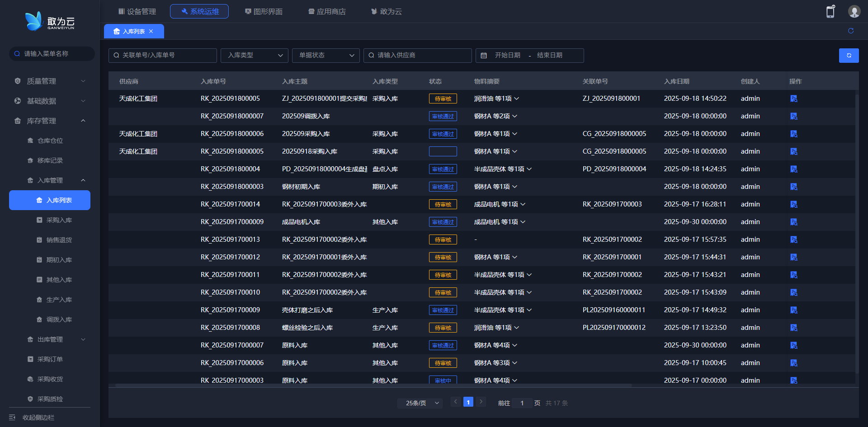
Task: Switch to the 设备管理 top menu
Action: click(x=137, y=11)
